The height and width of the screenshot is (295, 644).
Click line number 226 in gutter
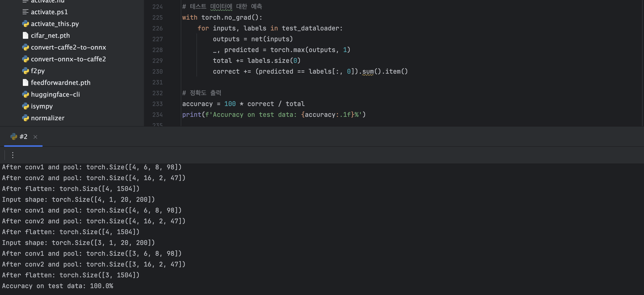pyautogui.click(x=157, y=28)
